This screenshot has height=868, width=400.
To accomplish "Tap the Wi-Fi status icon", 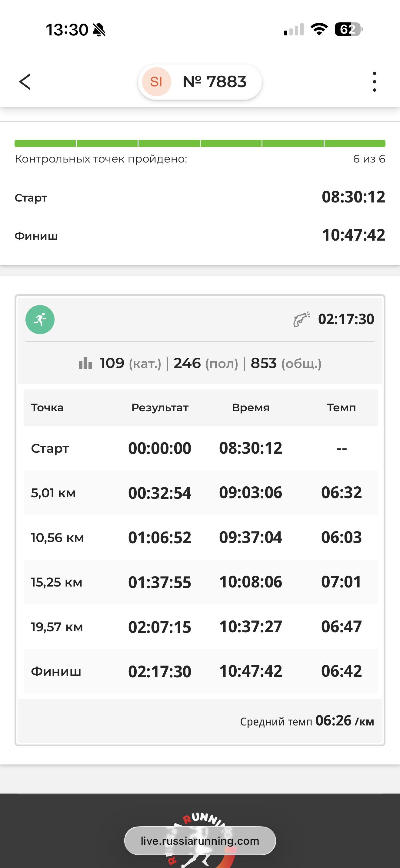I will pos(319,29).
